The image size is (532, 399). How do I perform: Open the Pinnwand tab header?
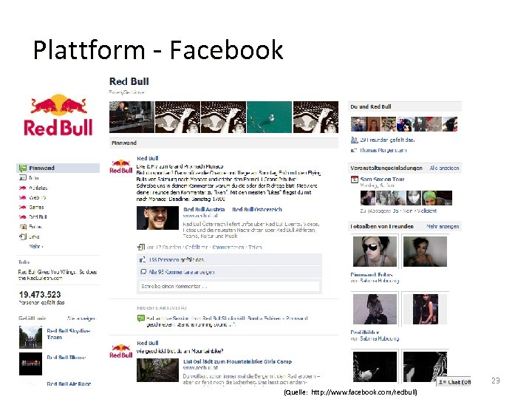(x=124, y=143)
